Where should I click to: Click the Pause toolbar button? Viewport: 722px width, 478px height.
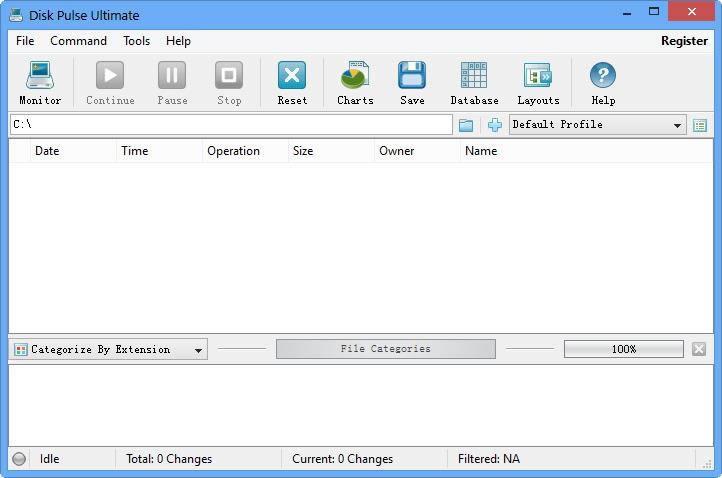[x=172, y=83]
